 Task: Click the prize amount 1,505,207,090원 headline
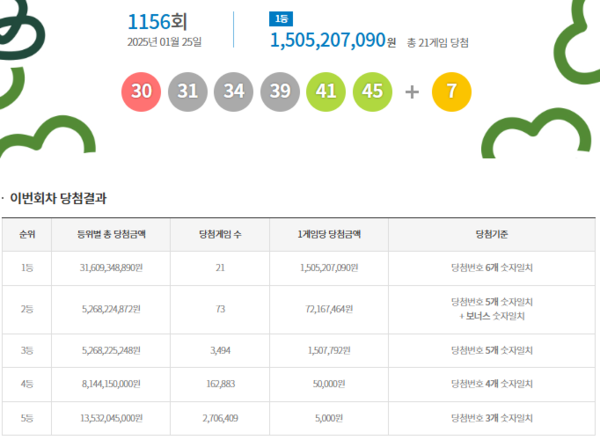tap(333, 40)
